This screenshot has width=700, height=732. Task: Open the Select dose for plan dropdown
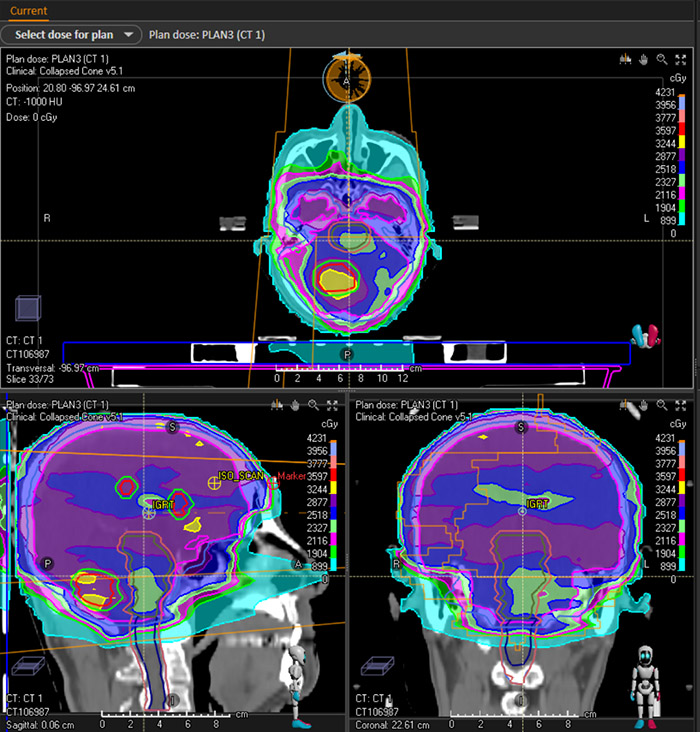point(72,35)
